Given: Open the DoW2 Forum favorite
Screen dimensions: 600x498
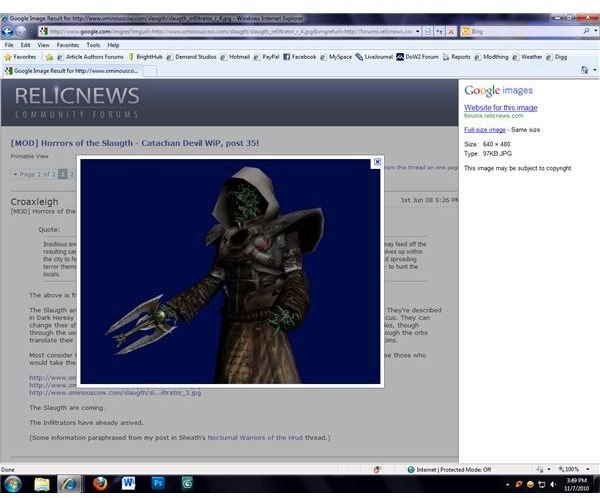Looking at the screenshot, I should click(x=417, y=57).
